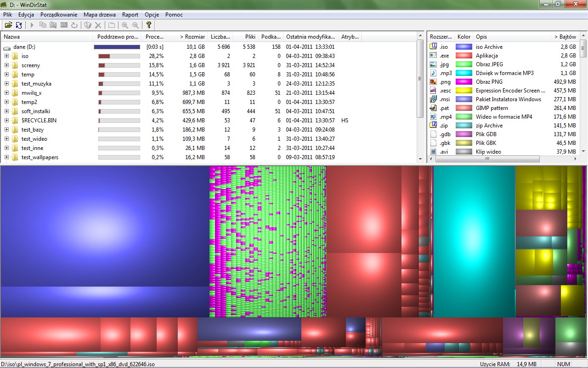
Task: Click the Open folder toolbar icon
Action: 8,25
